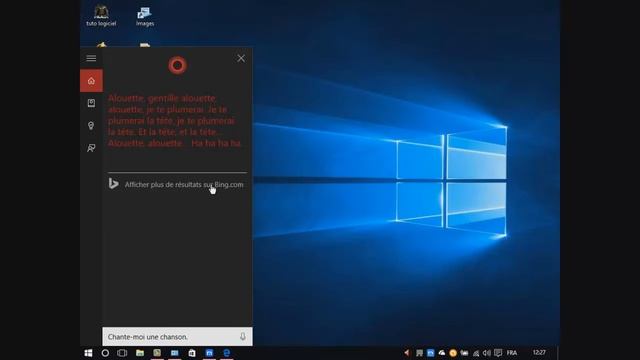Open Cortana Reminders lightbulb icon
This screenshot has height=360, width=640.
(x=91, y=125)
